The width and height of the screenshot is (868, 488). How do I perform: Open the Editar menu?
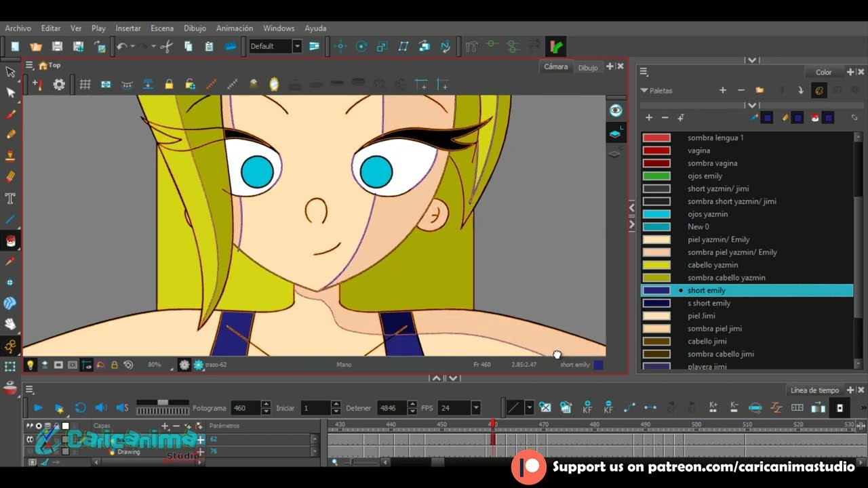coord(51,28)
